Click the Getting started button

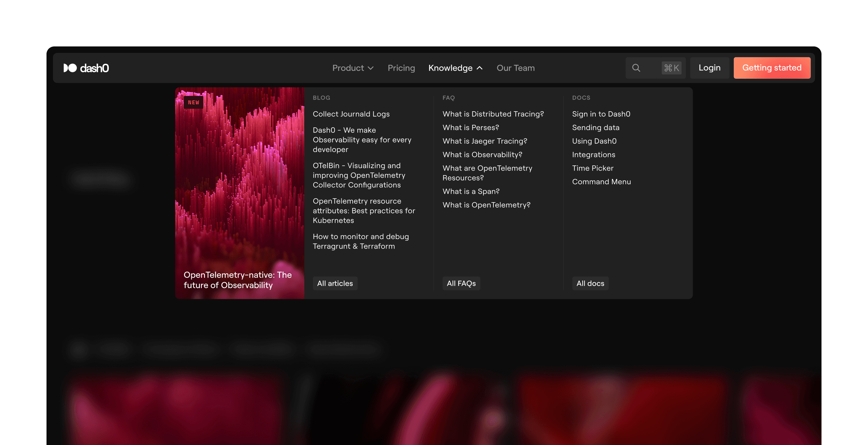(x=772, y=68)
